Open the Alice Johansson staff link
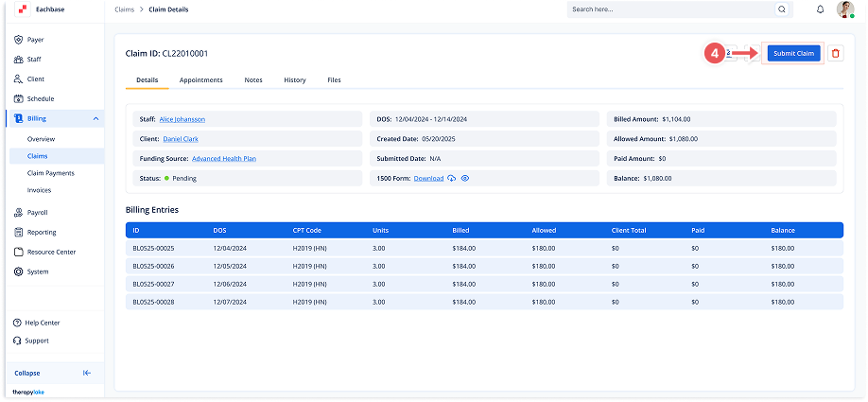 tap(182, 119)
